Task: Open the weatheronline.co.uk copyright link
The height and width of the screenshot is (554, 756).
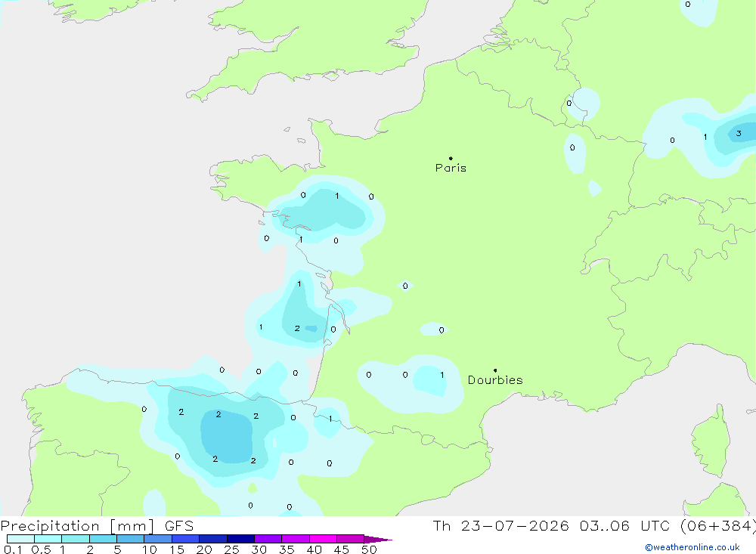Action: click(x=692, y=547)
